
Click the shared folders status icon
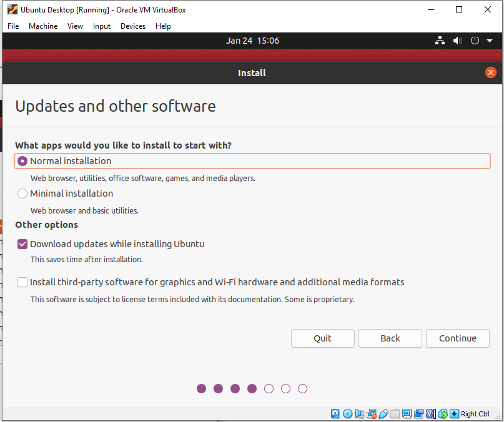click(395, 414)
